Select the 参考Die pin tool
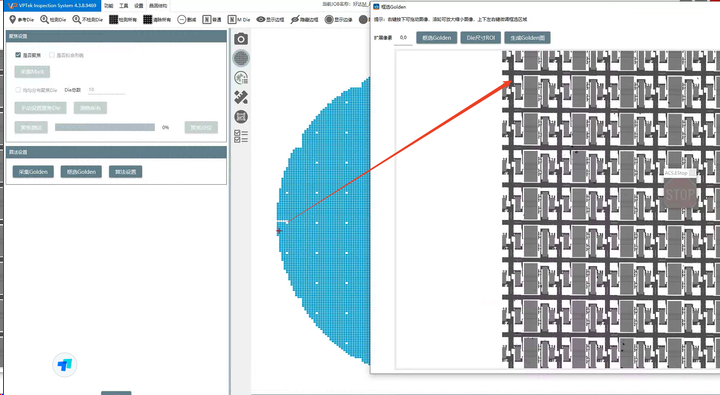Screen dimensions: 720x395 (22, 19)
